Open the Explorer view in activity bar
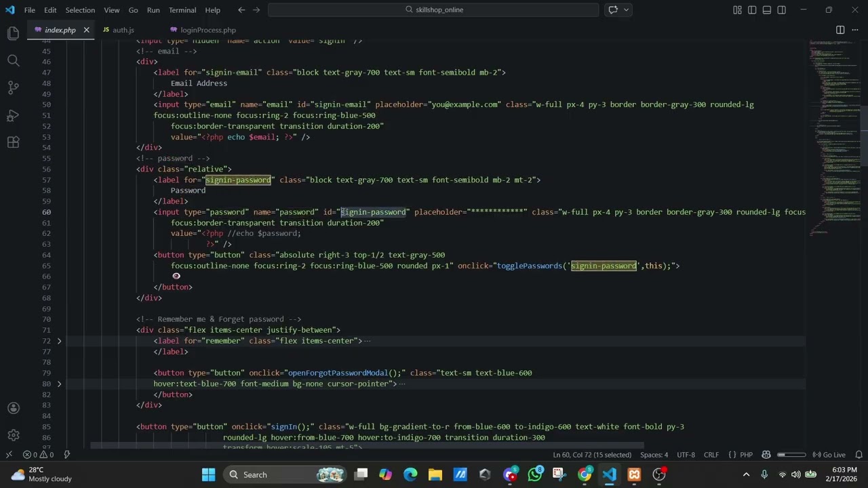 point(13,33)
